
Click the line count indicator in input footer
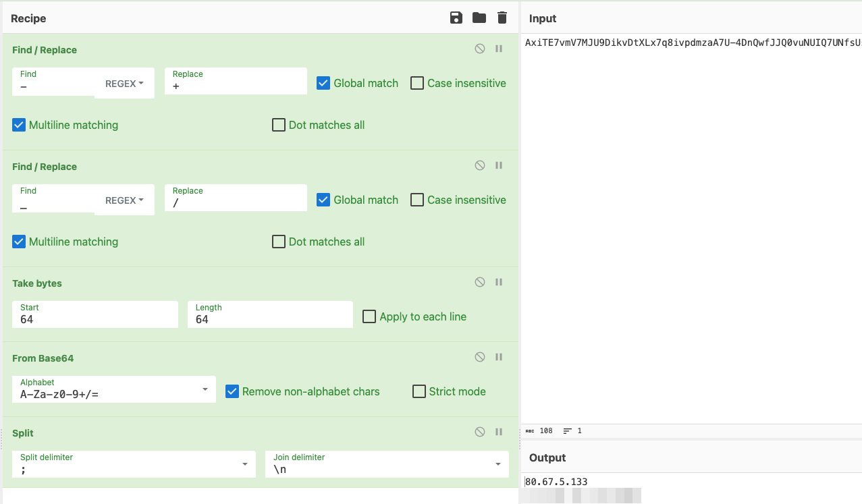pyautogui.click(x=574, y=430)
